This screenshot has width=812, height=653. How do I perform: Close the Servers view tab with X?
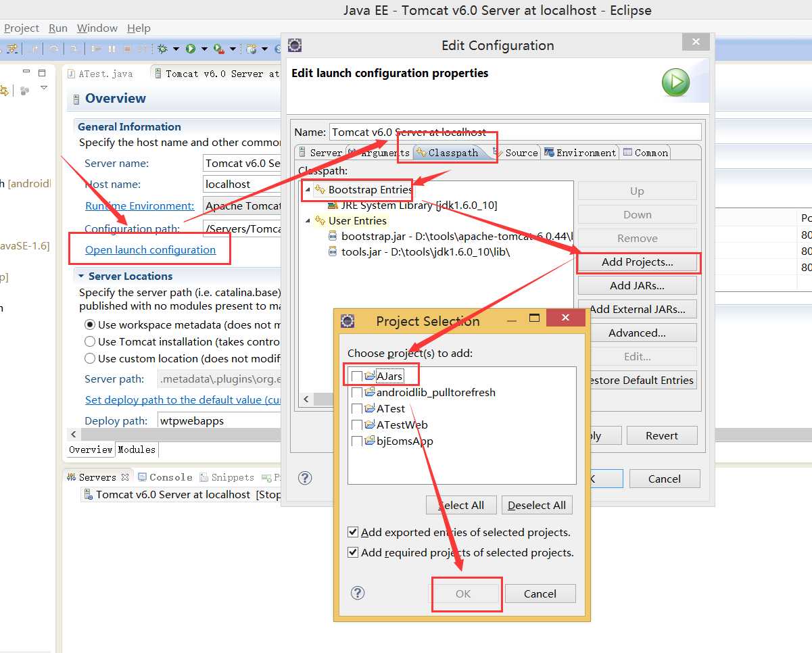pyautogui.click(x=124, y=477)
